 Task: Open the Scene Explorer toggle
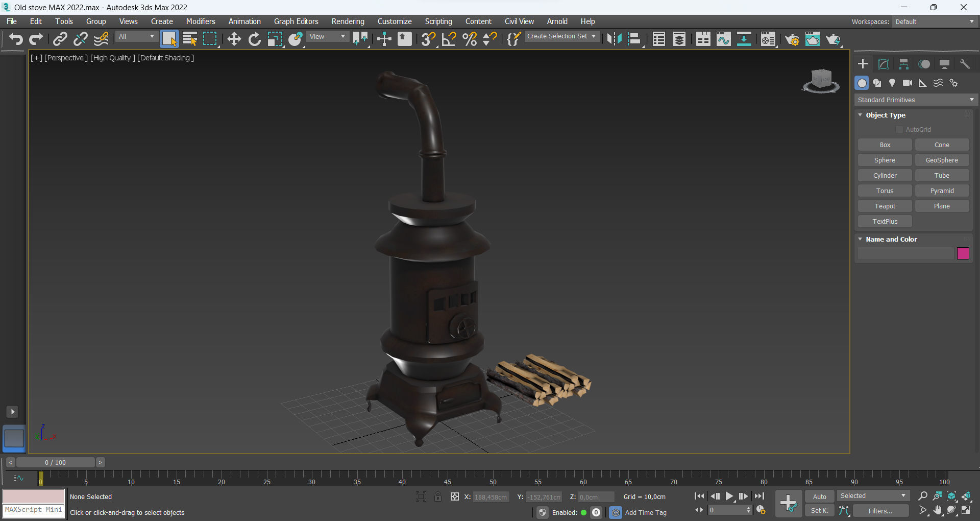659,39
